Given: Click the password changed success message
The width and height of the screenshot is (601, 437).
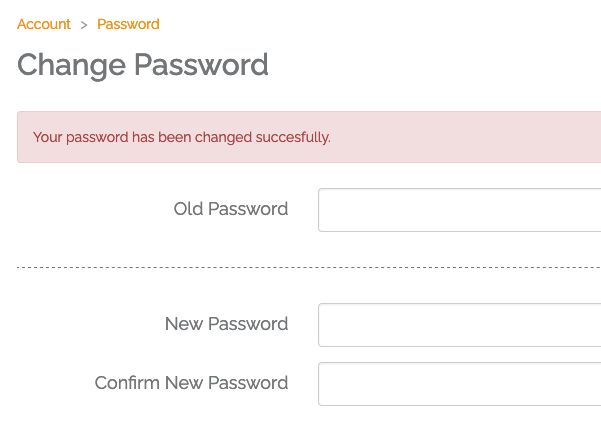Looking at the screenshot, I should tap(182, 137).
